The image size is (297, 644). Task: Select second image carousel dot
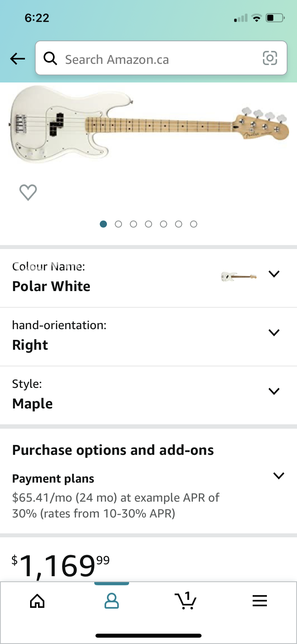pos(118,224)
